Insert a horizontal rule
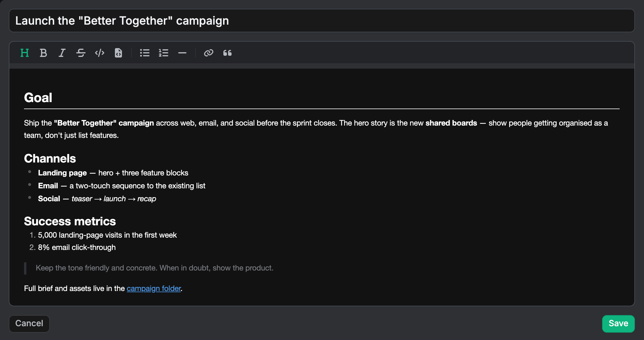Viewport: 644px width, 340px height. 182,53
